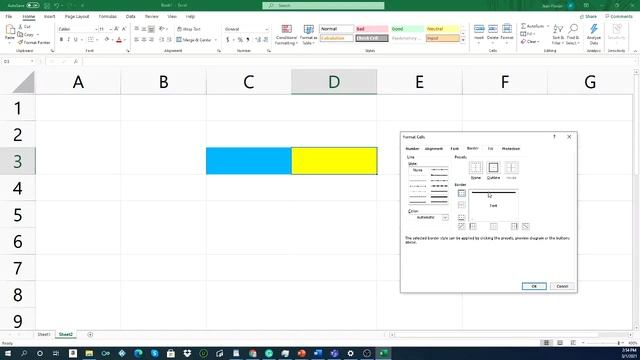
Task: Apply the Good cell style
Action: [x=407, y=29]
